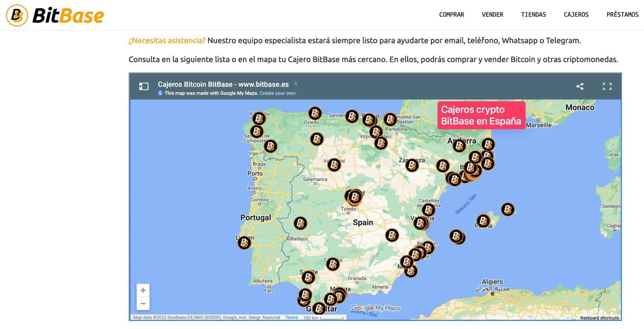Select the BitBase marker at Lisbon
The image size is (644, 329).
click(244, 243)
